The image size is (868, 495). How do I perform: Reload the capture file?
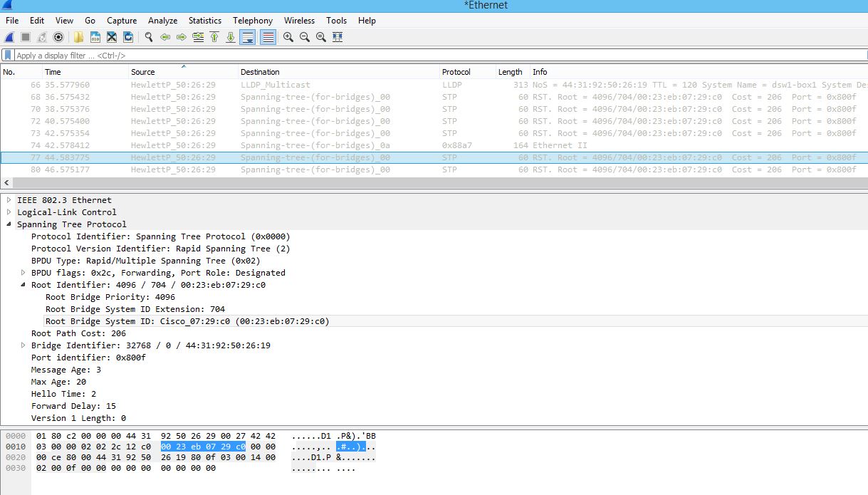tap(128, 37)
